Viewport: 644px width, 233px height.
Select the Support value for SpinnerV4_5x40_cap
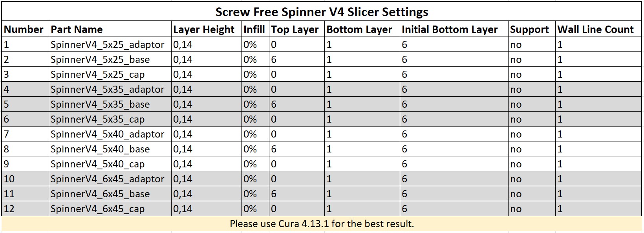click(516, 164)
